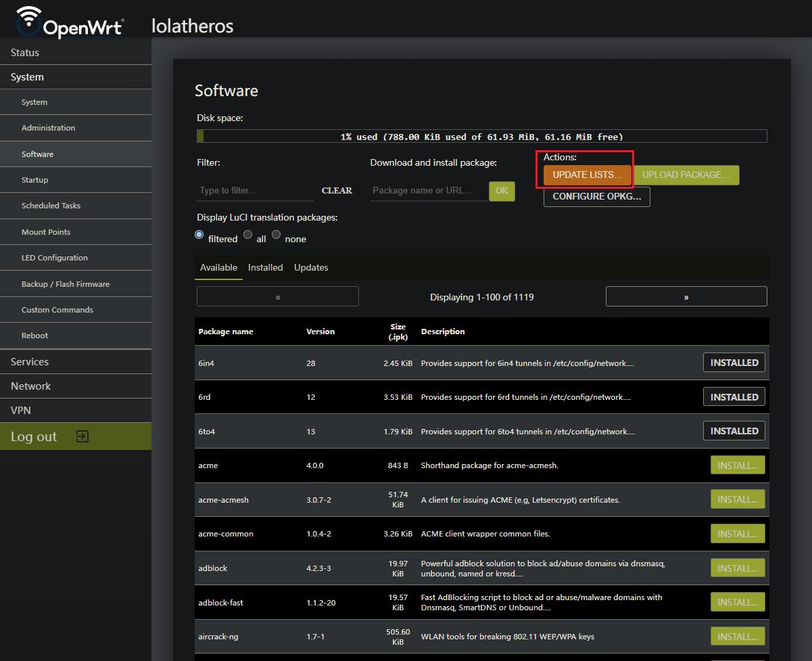The height and width of the screenshot is (661, 812).
Task: Clear the package filter
Action: click(337, 191)
